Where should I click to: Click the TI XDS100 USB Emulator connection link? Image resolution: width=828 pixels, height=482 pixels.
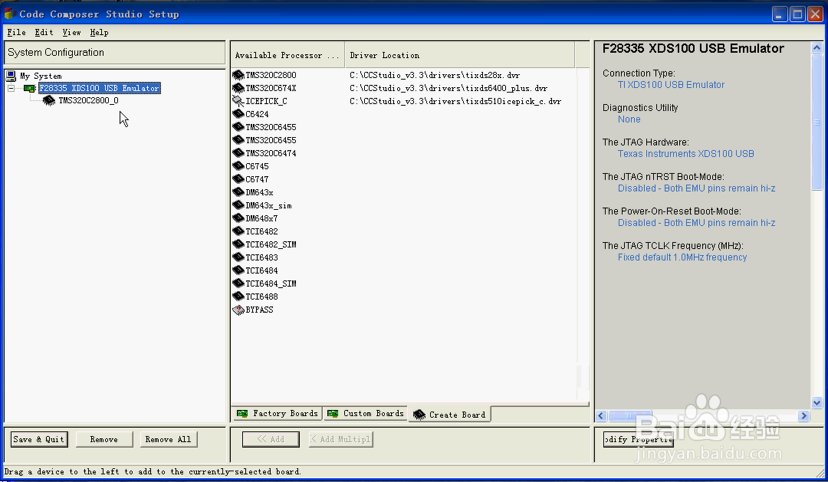coord(671,84)
